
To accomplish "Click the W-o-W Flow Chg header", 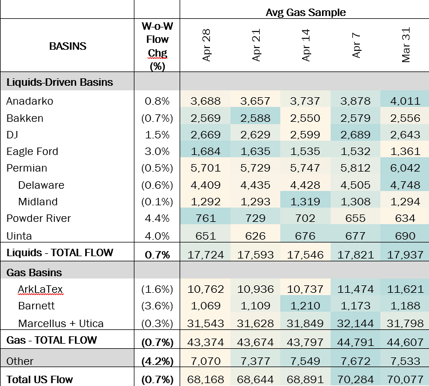I will (x=157, y=46).
